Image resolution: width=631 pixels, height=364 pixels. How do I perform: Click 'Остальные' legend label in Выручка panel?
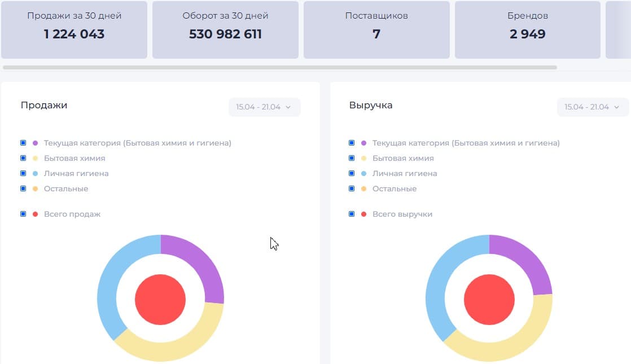tap(395, 188)
